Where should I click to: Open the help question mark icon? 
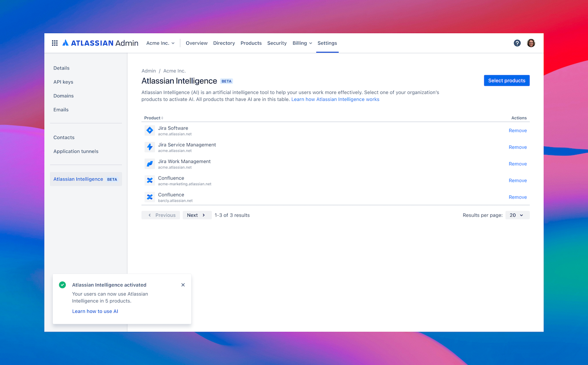517,43
